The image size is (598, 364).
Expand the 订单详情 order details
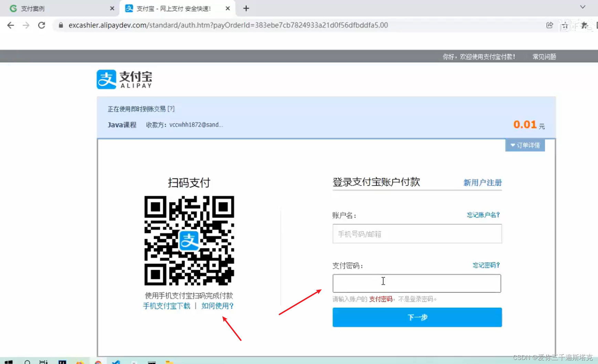tap(525, 145)
